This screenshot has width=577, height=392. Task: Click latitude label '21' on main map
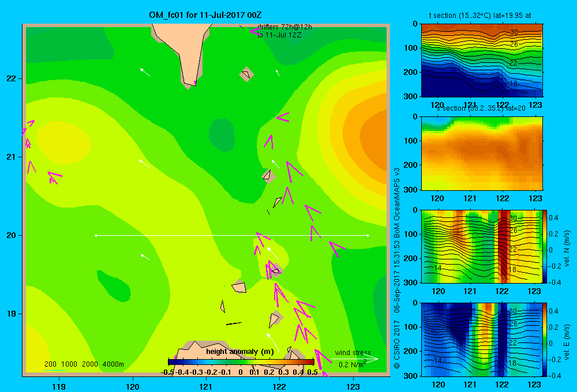tap(12, 157)
